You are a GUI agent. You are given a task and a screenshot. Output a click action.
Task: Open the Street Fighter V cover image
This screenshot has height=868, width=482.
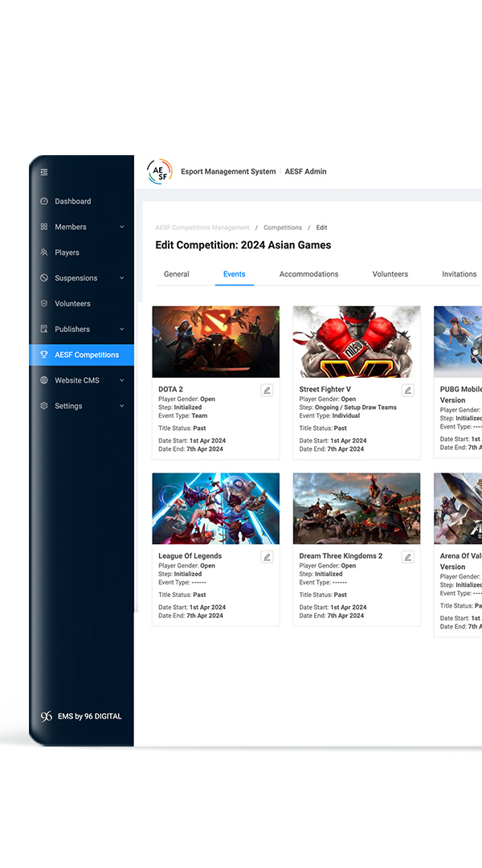coord(357,342)
